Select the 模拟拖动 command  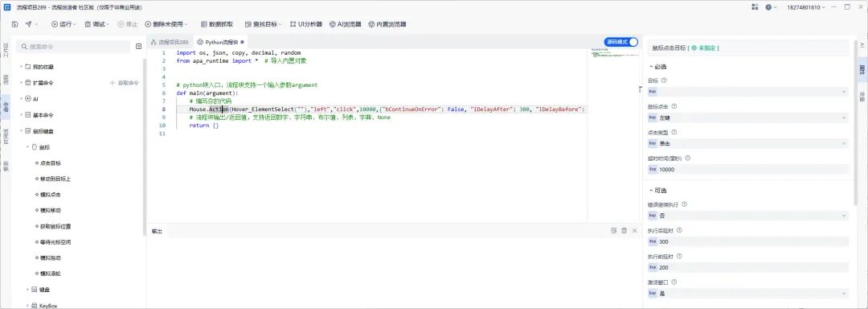[x=51, y=257]
